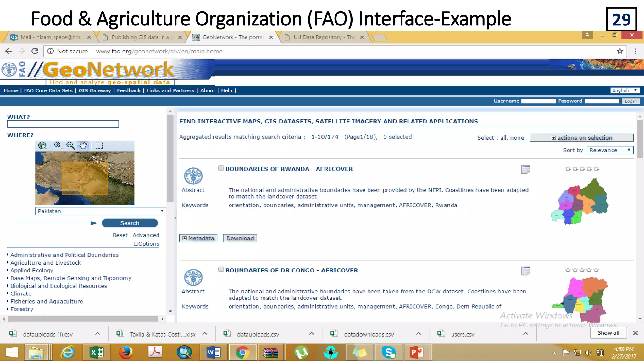
Task: Select the zoom out map tool
Action: click(x=70, y=145)
